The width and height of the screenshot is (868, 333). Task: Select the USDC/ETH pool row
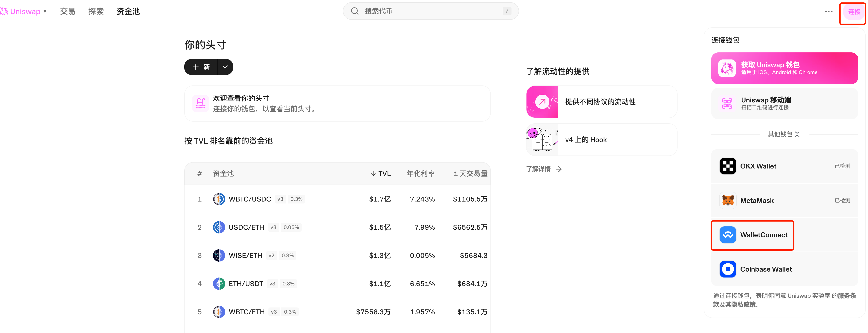coord(337,227)
